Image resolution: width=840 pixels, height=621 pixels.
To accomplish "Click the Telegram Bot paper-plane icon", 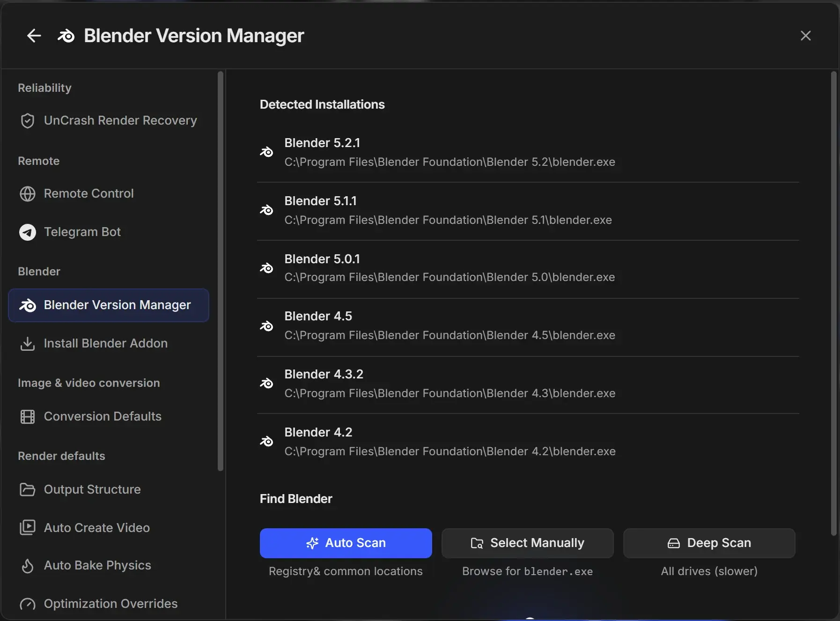I will [28, 232].
